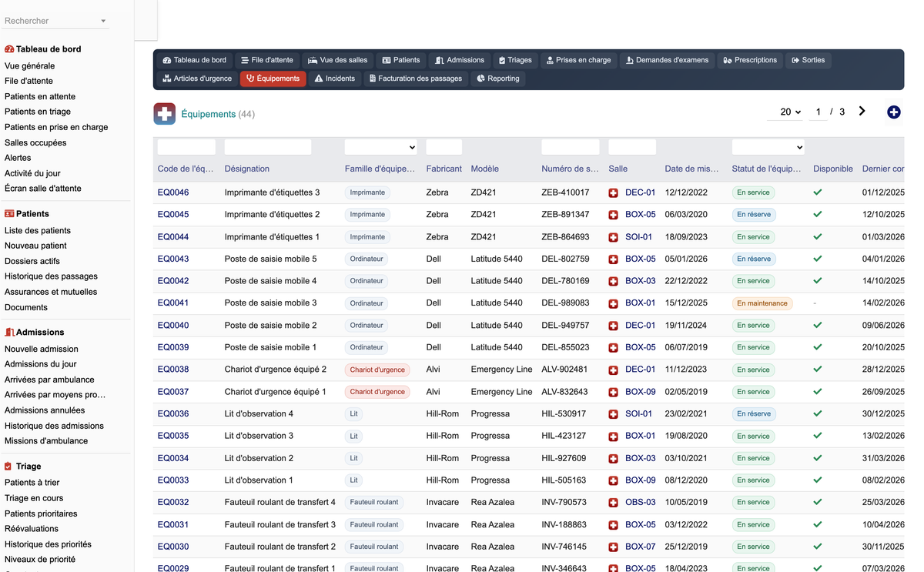The height and width of the screenshot is (572, 924).
Task: Click room icon beside BOX-07 in EQ0030 row
Action: pos(613,547)
